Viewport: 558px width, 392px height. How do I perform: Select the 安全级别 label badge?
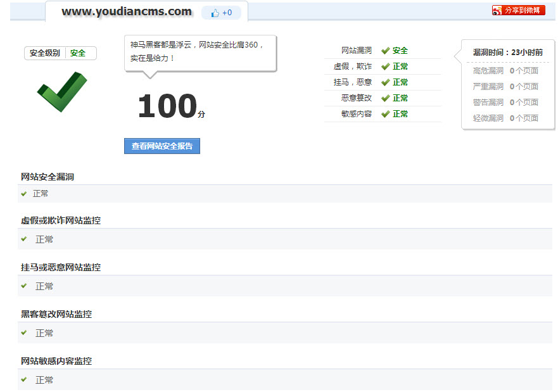pos(45,53)
